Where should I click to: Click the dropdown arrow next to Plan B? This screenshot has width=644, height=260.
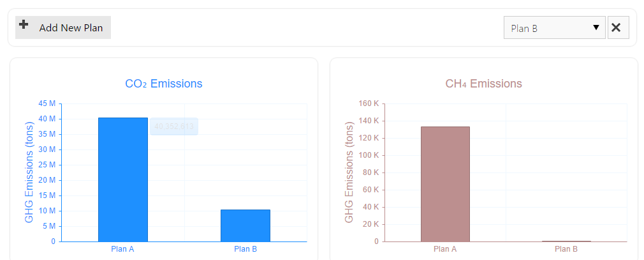(x=596, y=27)
